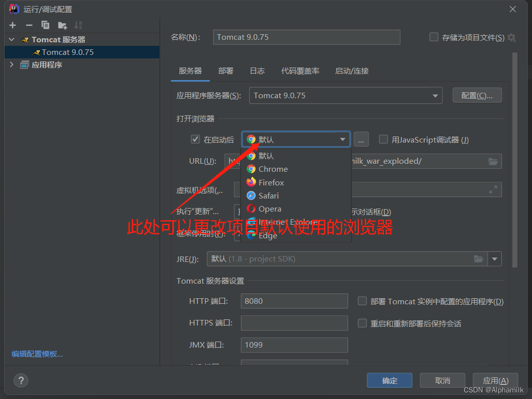Choose Opera in browser list
532x399 pixels.
pos(295,209)
